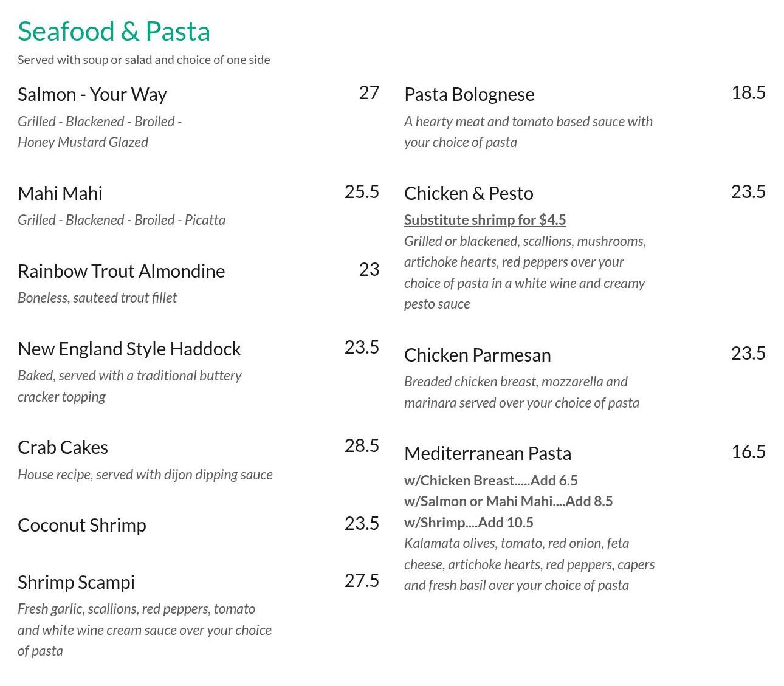Click the Mediterranean Pasta 16.5 price
Viewport: 784px width, 686px height.
(x=748, y=451)
